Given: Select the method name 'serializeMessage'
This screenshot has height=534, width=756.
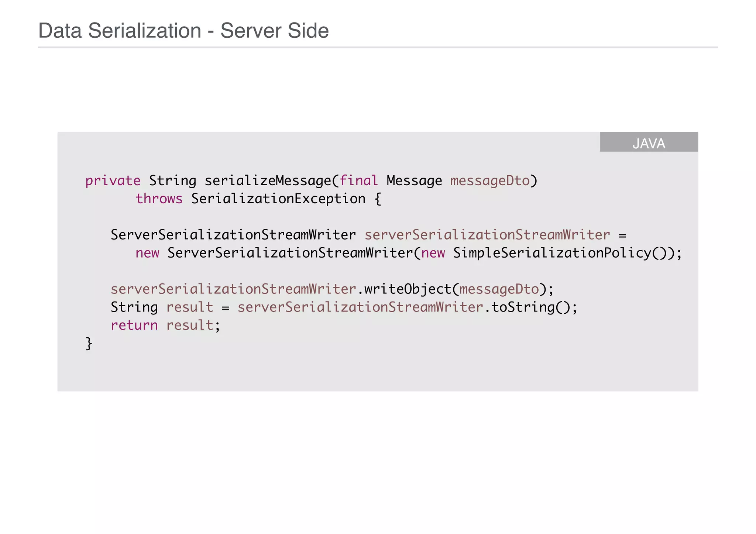Looking at the screenshot, I should [x=268, y=181].
